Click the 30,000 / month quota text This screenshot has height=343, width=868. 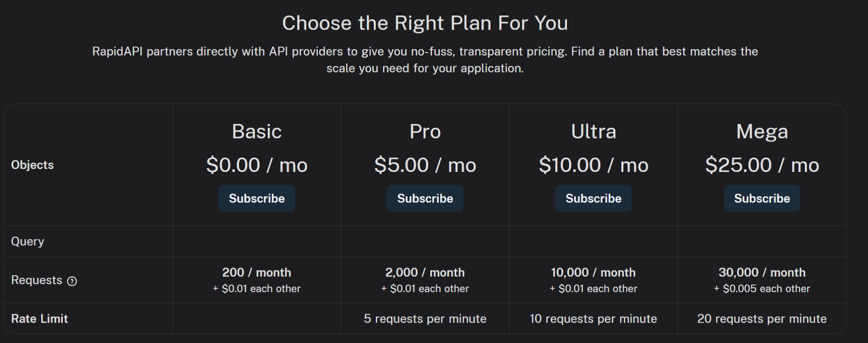tap(762, 272)
